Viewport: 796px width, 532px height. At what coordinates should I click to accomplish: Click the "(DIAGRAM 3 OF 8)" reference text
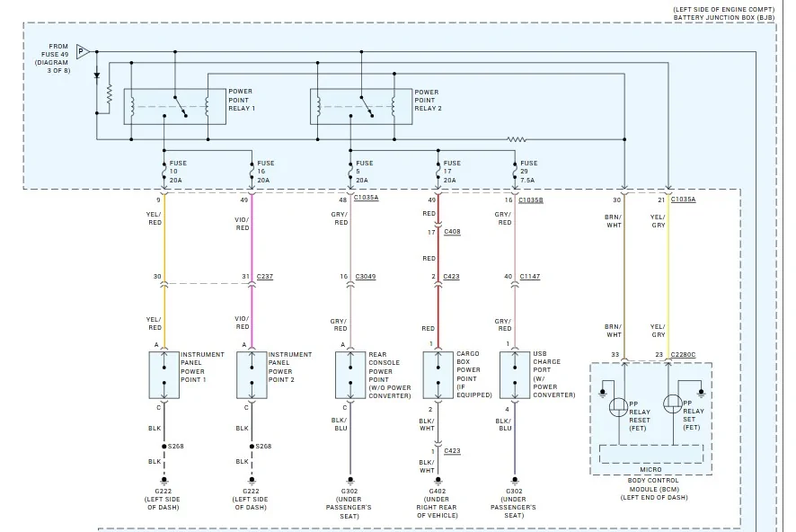click(x=52, y=66)
